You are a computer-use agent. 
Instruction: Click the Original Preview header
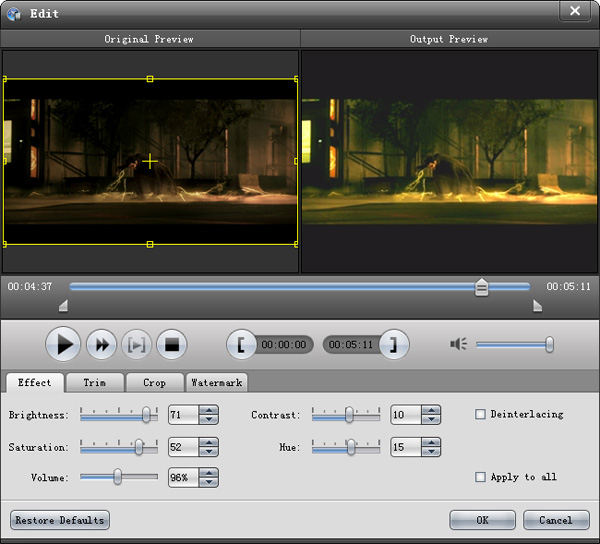pyautogui.click(x=150, y=39)
